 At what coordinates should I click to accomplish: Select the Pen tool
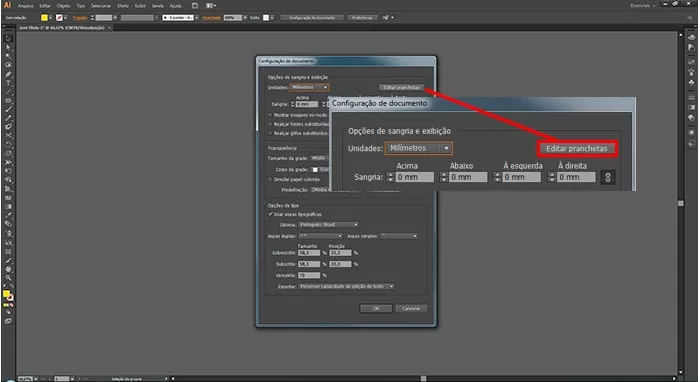[8, 74]
